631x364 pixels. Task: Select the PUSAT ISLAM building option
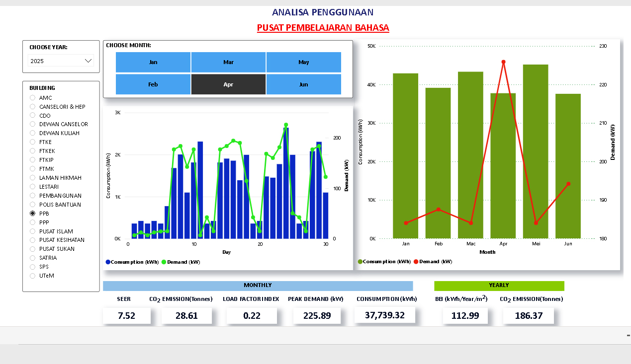(33, 231)
